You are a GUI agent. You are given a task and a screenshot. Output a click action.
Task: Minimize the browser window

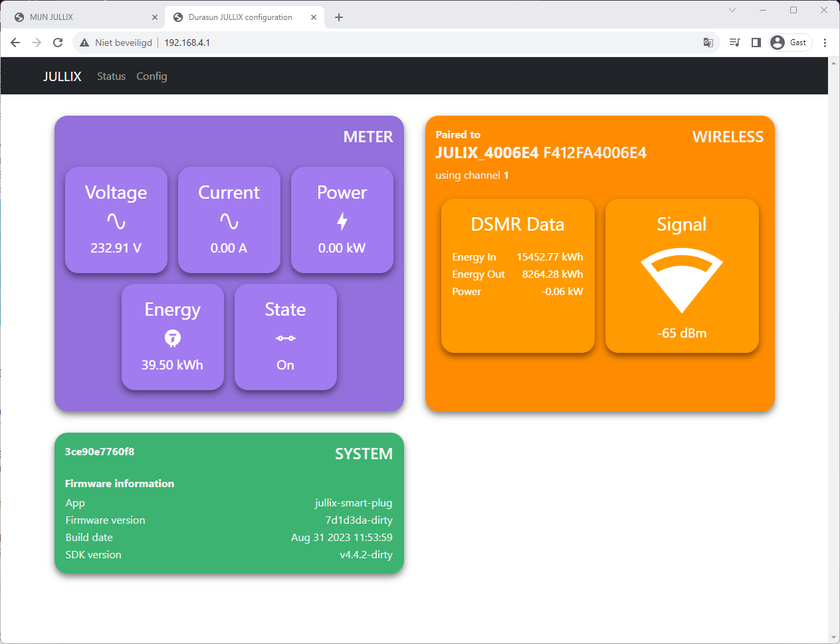click(x=763, y=10)
